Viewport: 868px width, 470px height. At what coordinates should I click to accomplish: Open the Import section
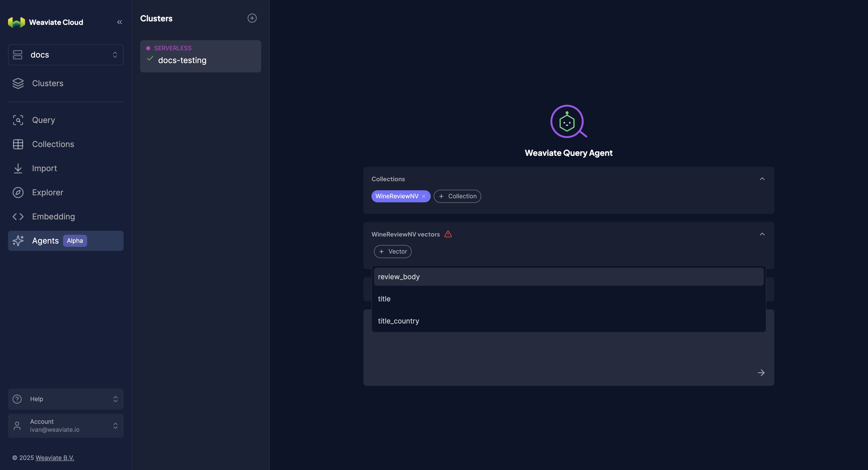pos(66,168)
